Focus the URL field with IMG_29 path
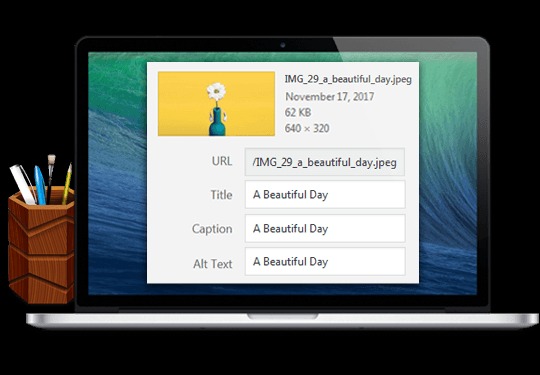The image size is (540, 375). pos(325,162)
